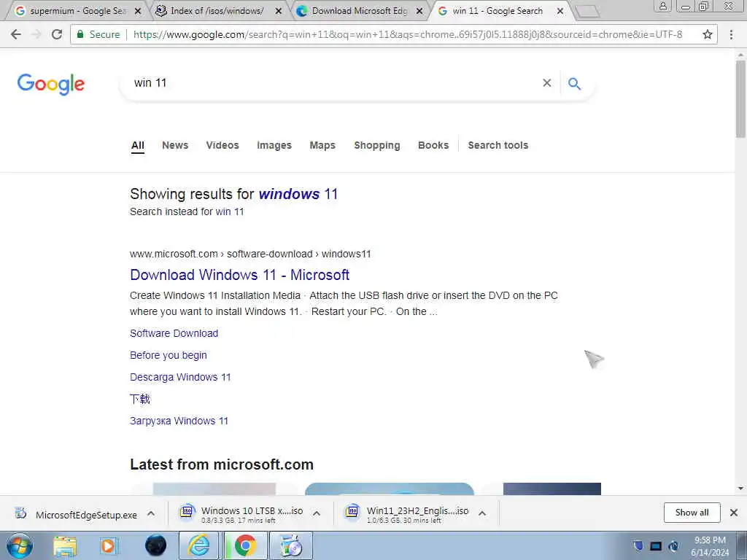Open the Chrome three-dot menu
Image resolution: width=747 pixels, height=560 pixels.
[731, 34]
